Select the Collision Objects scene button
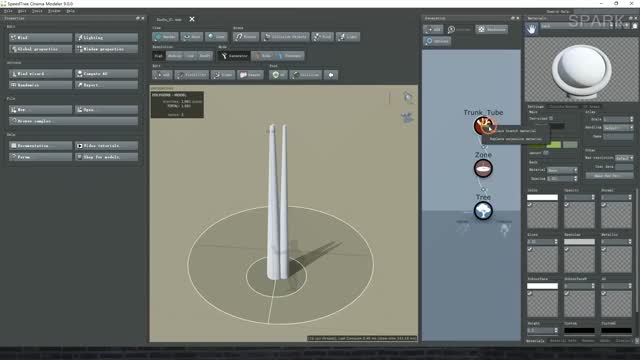640x360 pixels. click(285, 37)
